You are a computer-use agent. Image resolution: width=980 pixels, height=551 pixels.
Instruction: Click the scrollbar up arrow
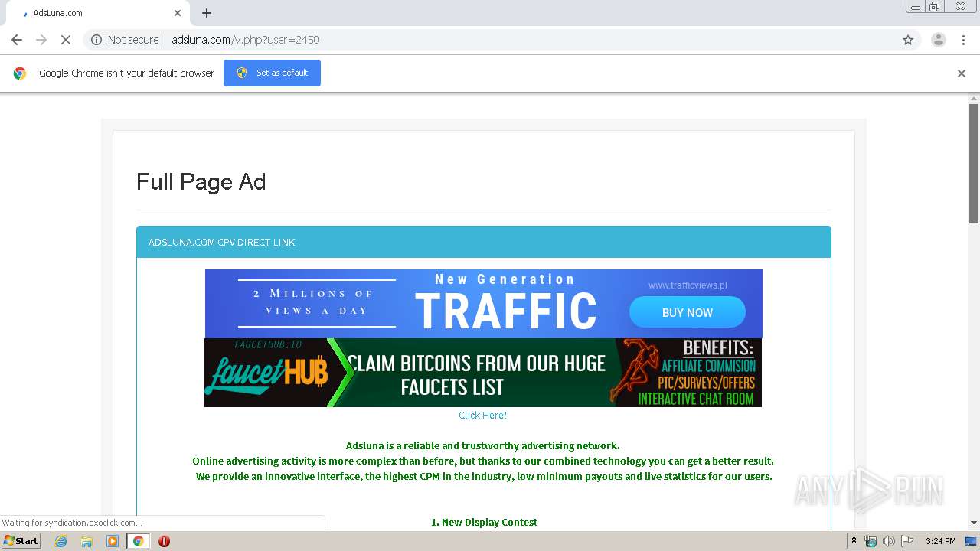tap(974, 99)
